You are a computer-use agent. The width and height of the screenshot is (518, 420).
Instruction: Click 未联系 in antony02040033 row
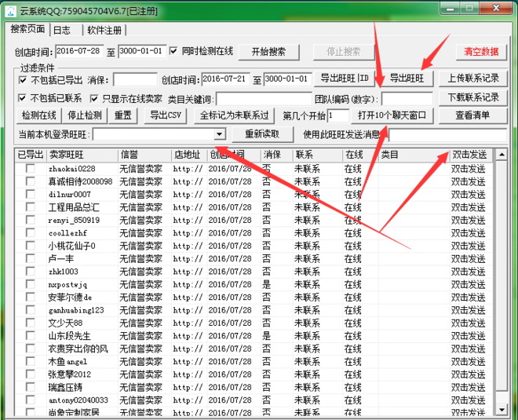click(x=307, y=400)
